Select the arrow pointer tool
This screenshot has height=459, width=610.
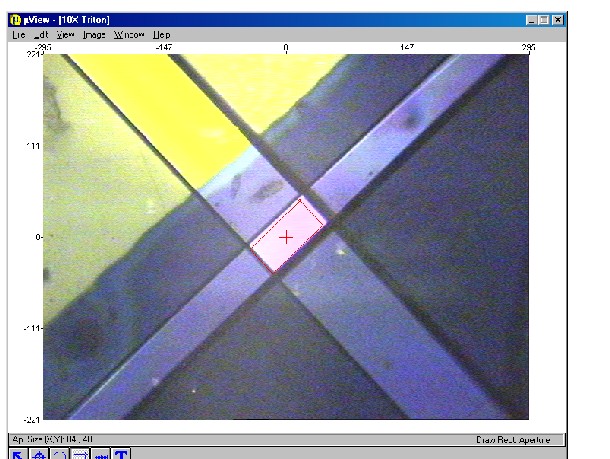[18, 455]
